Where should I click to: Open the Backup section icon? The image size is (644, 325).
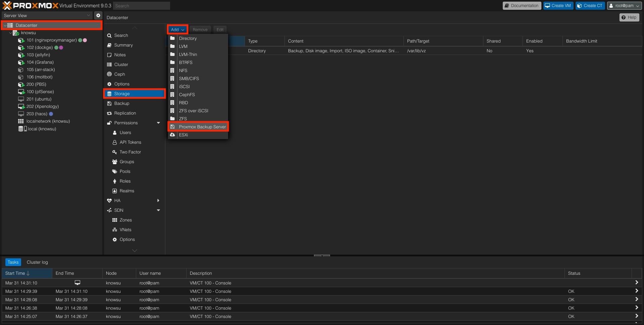tap(109, 104)
